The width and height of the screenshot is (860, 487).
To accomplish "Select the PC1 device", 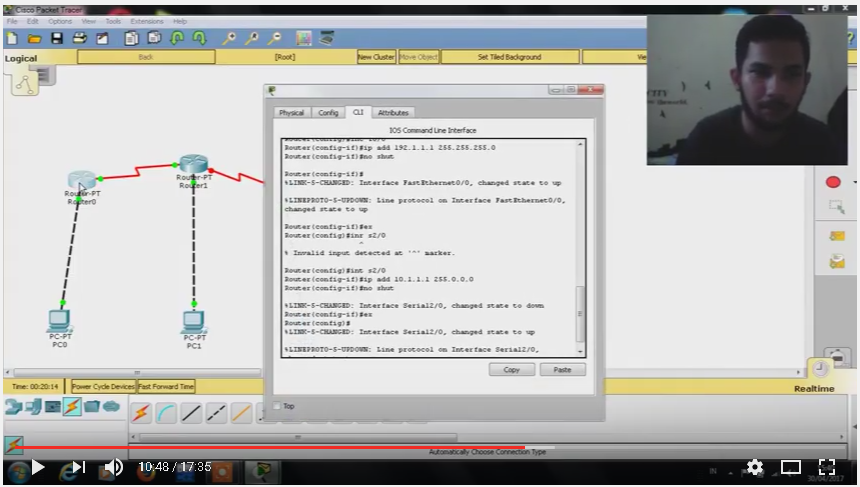I will click(194, 322).
